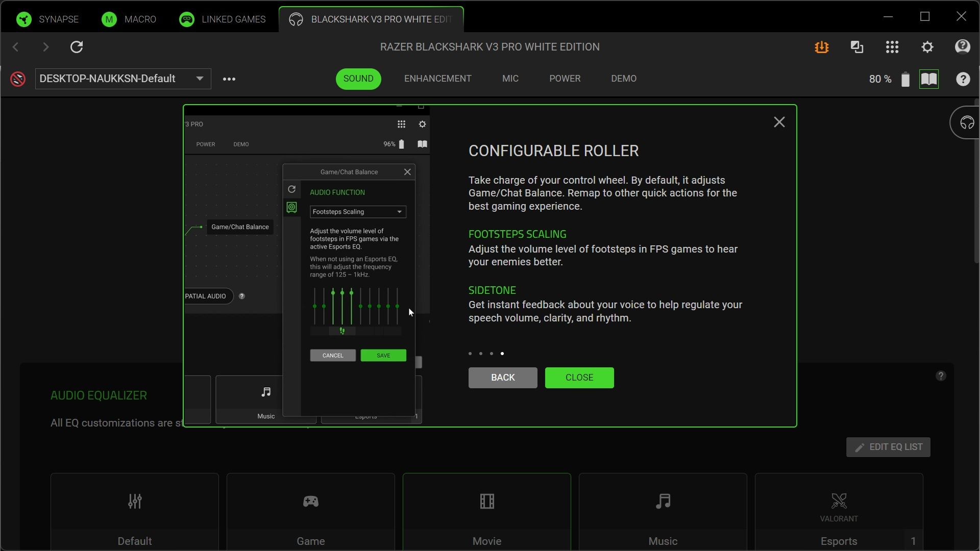Open the device switcher icon
980x551 pixels.
(x=857, y=47)
